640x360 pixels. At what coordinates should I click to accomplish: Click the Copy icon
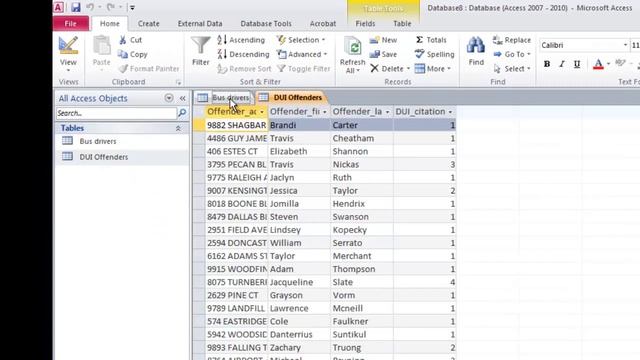(123, 54)
